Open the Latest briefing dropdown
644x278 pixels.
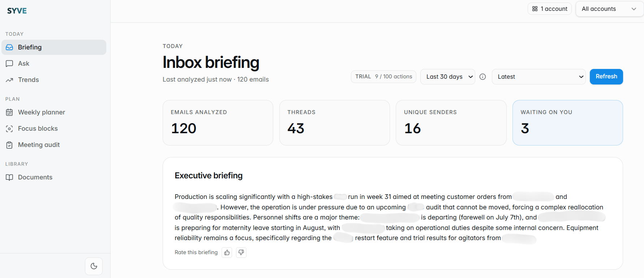[539, 77]
